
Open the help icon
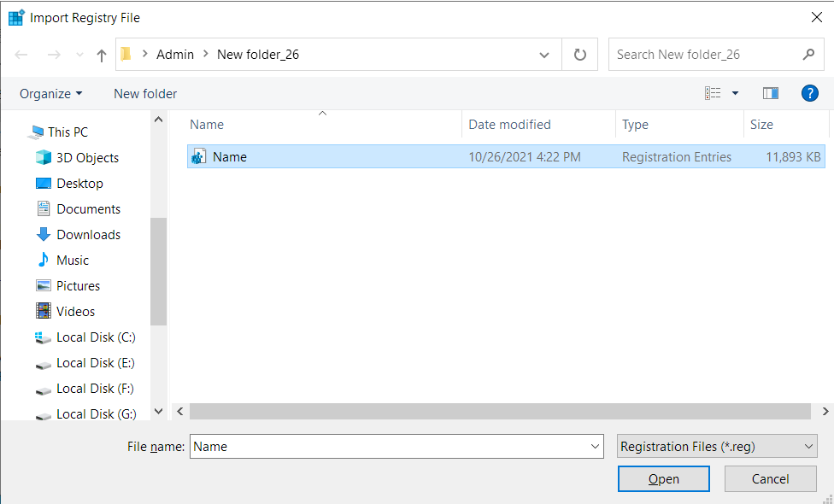tap(809, 93)
